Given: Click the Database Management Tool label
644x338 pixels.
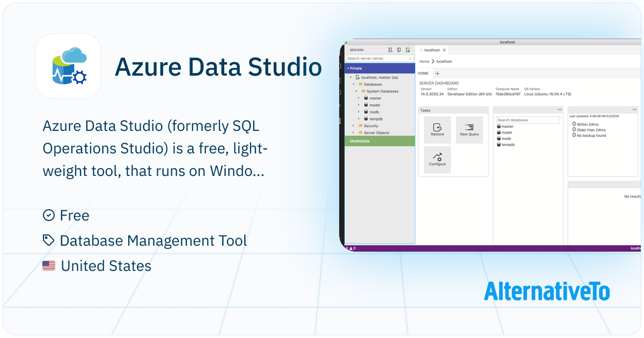Looking at the screenshot, I should [x=153, y=240].
